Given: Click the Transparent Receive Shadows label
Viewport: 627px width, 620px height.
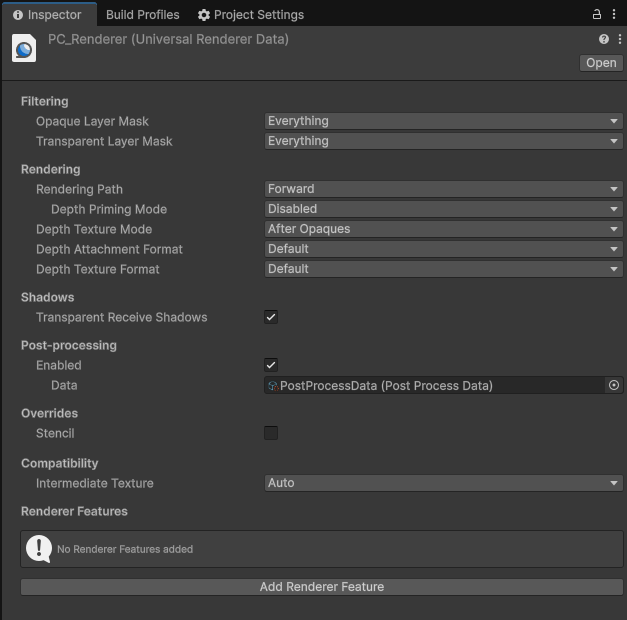Looking at the screenshot, I should tap(122, 317).
